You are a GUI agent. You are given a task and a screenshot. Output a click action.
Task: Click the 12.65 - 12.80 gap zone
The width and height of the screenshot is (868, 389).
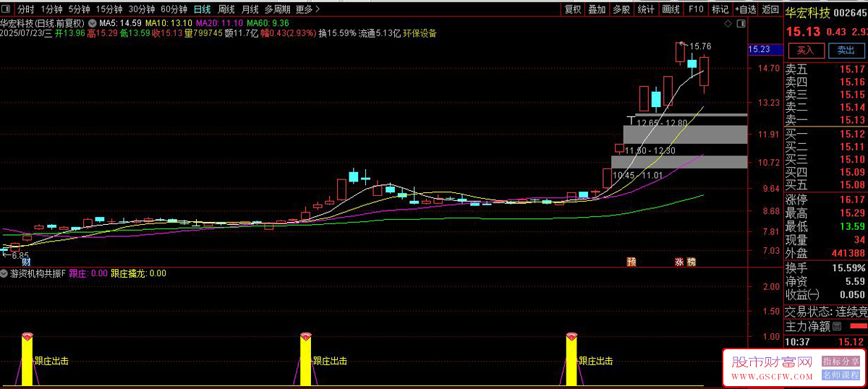click(662, 123)
